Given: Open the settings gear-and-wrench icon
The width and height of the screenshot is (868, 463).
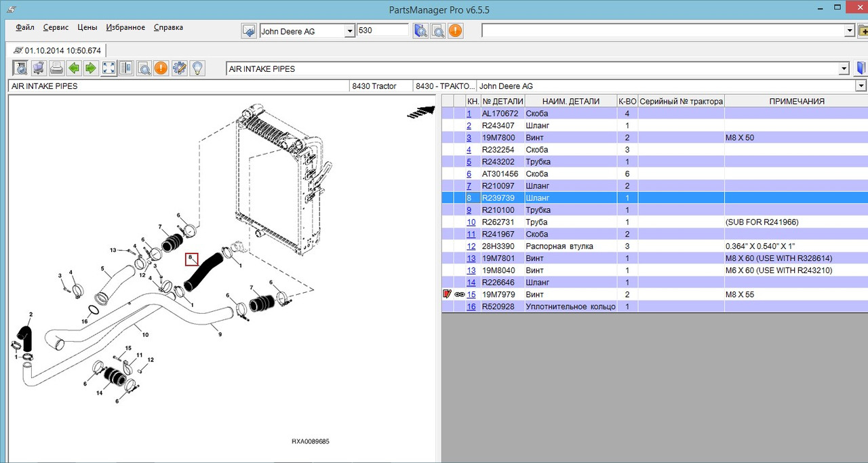Looking at the screenshot, I should click(x=179, y=68).
